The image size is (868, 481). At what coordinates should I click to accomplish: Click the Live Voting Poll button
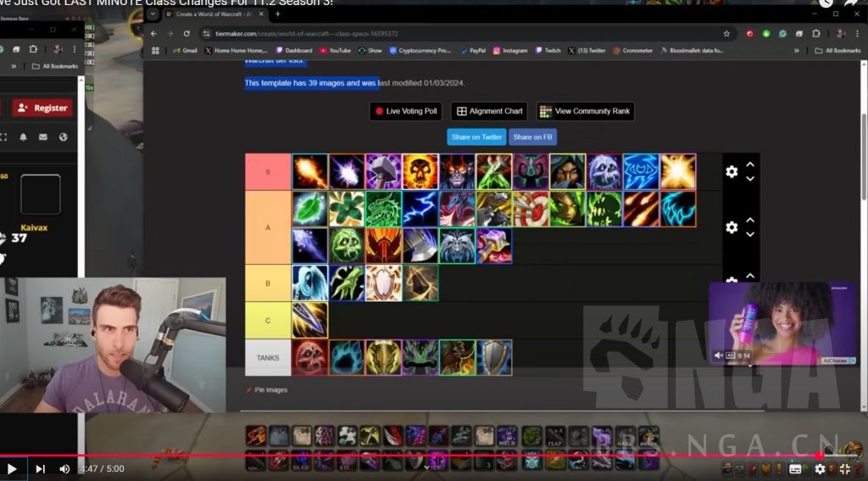(x=405, y=111)
